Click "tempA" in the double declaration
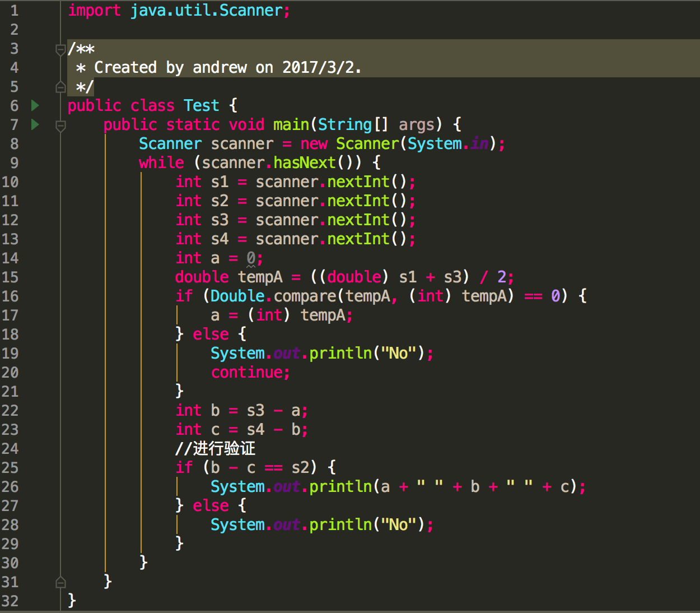Image resolution: width=700 pixels, height=613 pixels. pyautogui.click(x=260, y=277)
